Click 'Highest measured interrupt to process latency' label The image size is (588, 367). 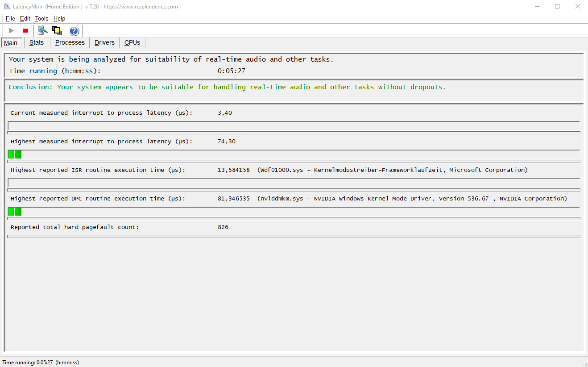[102, 142]
